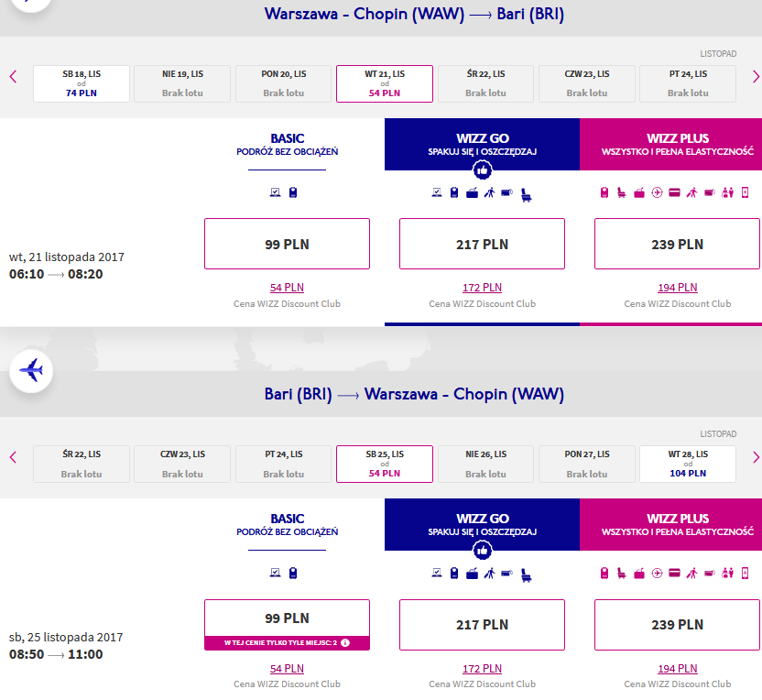Click 'wt, 21 listopada 2017' flight date text

point(67,257)
